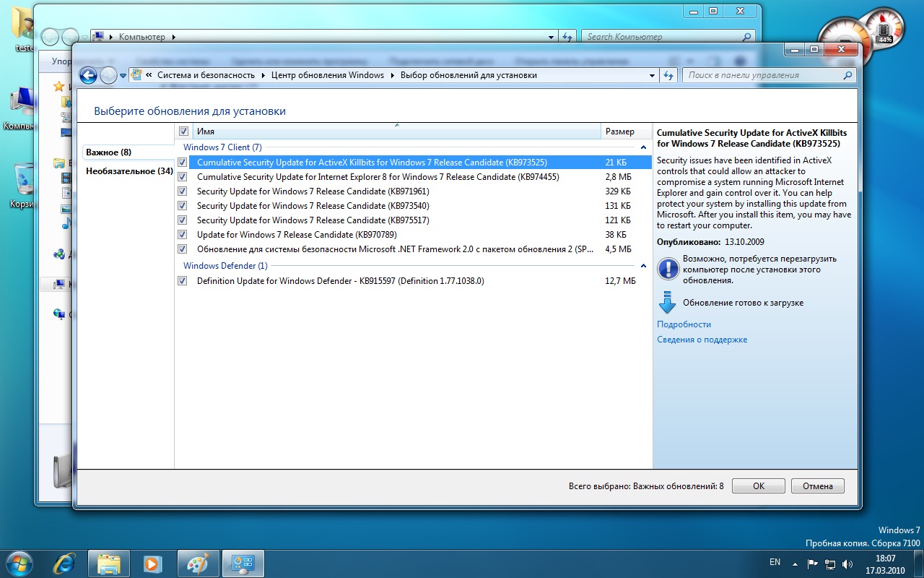The image size is (924, 578).
Task: Click Выбор обновлений для установки breadcrumb
Action: [x=468, y=75]
